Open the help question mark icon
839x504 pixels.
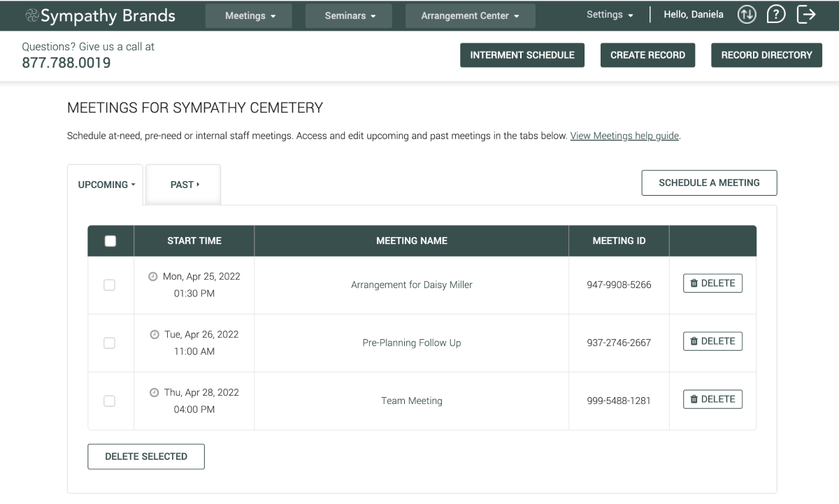tap(776, 14)
